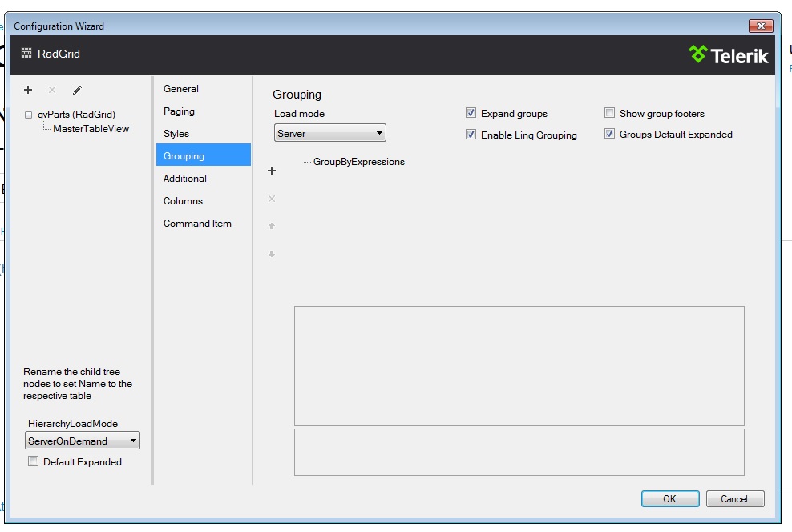The width and height of the screenshot is (792, 532).
Task: Click the delete node X icon in tree toolbar
Action: 52,90
